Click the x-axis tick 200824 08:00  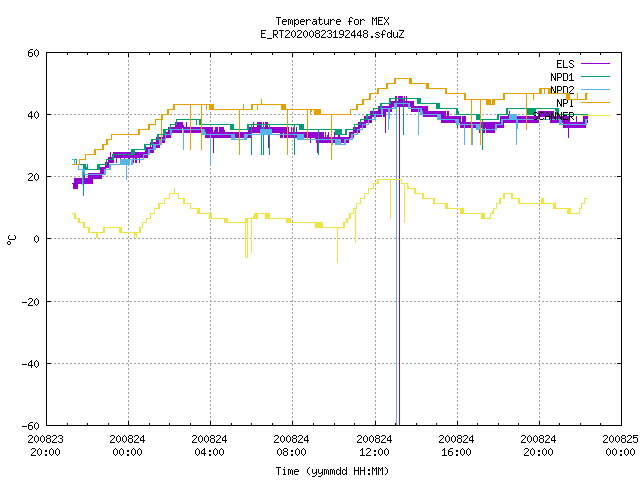point(291,446)
